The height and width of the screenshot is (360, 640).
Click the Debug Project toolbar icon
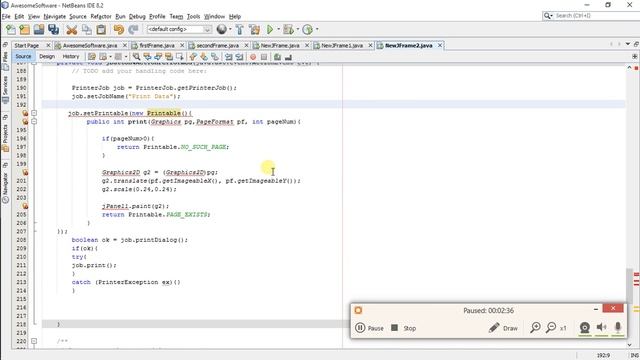click(288, 29)
